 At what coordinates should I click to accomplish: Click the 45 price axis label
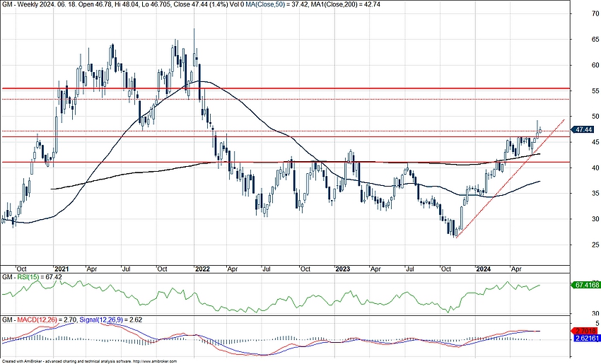(x=595, y=142)
